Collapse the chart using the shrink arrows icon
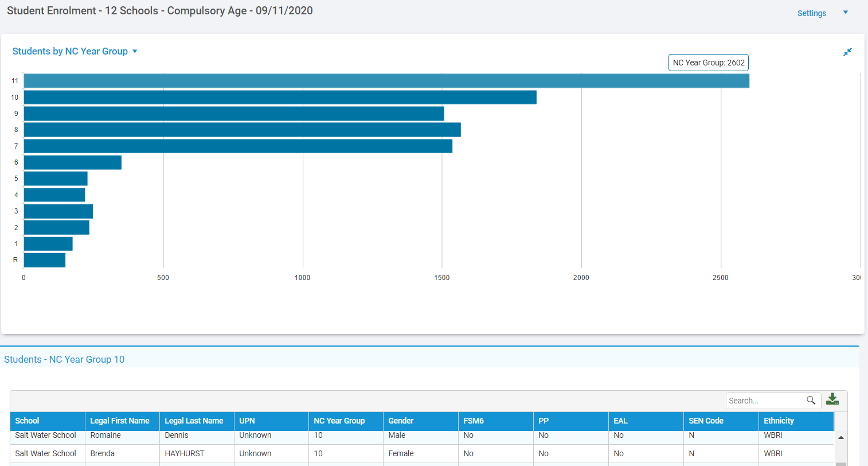This screenshot has width=868, height=466. 847,52
